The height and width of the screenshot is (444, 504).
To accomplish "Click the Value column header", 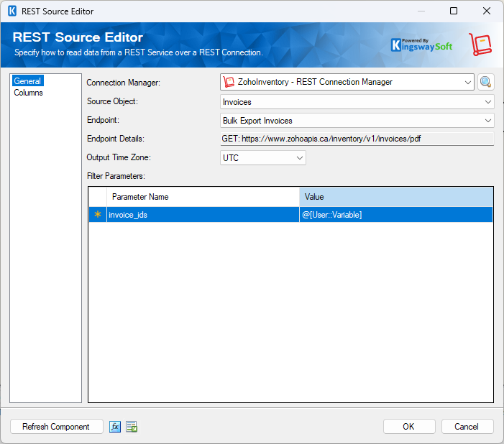I will (396, 197).
